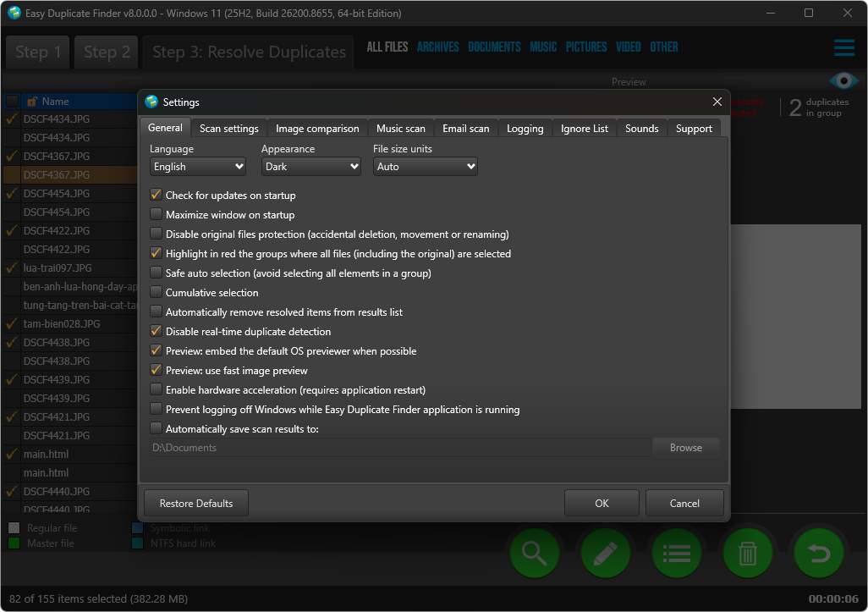Click Cancel in Settings dialog
The image size is (868, 612).
[684, 503]
